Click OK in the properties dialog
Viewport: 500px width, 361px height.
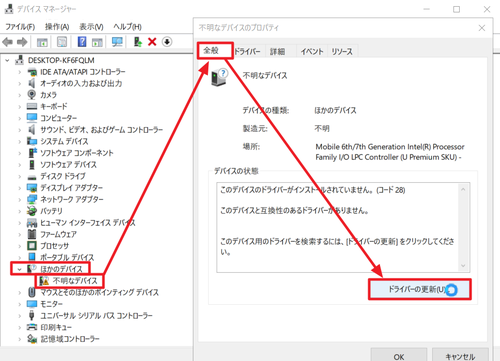[x=399, y=356]
